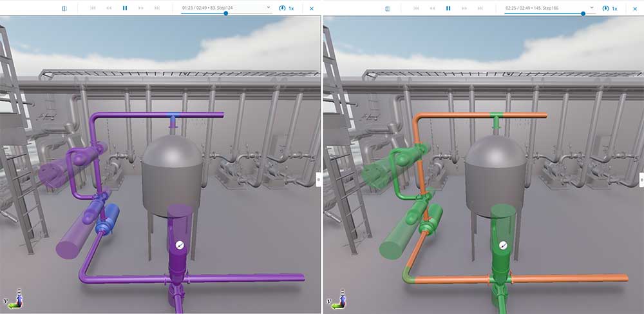Skip to first step in left viewer
Viewport: 644px width, 314px height.
click(x=93, y=8)
